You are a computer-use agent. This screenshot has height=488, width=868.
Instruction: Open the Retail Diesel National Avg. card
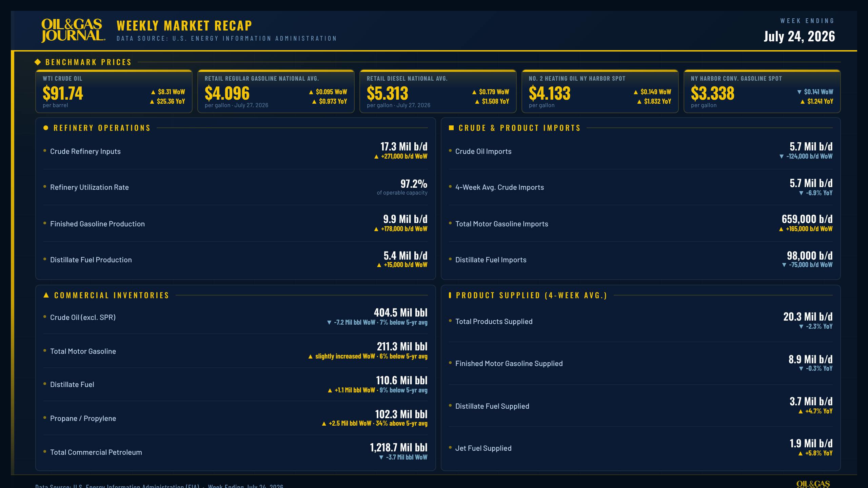[438, 91]
